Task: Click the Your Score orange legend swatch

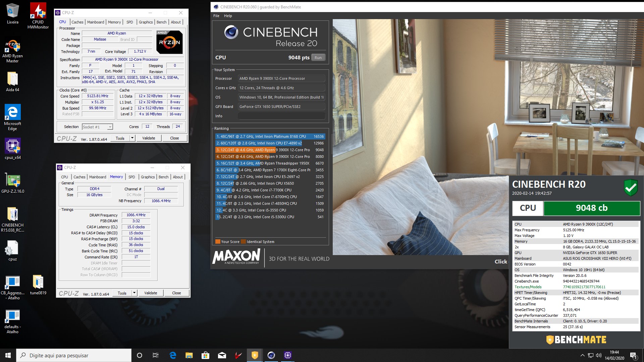Action: coord(218,242)
